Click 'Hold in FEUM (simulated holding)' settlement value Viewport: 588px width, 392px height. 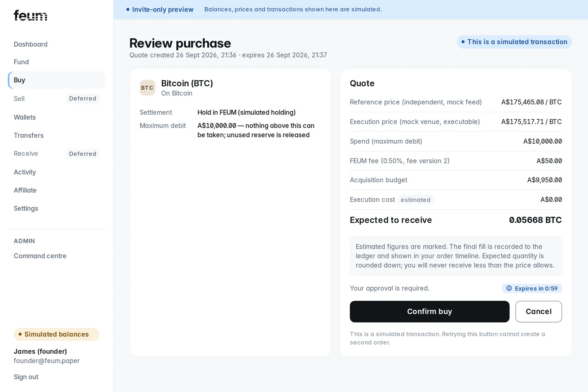pos(247,112)
